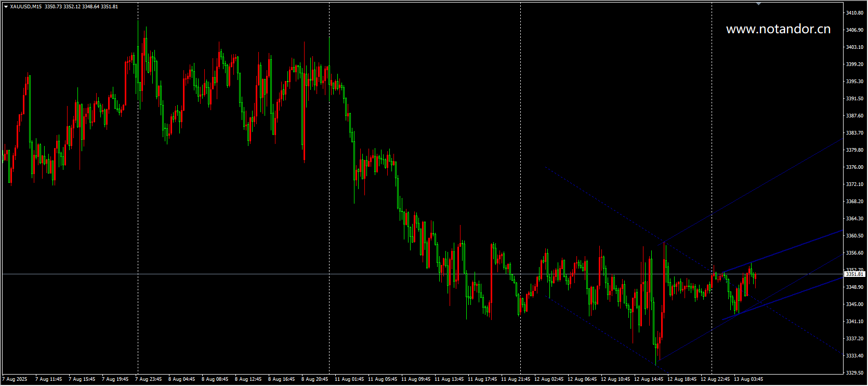Screen dimensions: 868x386
Task: Click the '12 Aug 06:45' time label
Action: pos(582,379)
